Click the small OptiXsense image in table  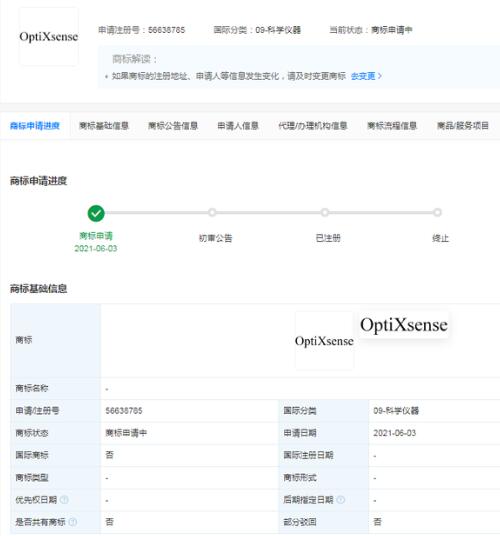click(324, 340)
